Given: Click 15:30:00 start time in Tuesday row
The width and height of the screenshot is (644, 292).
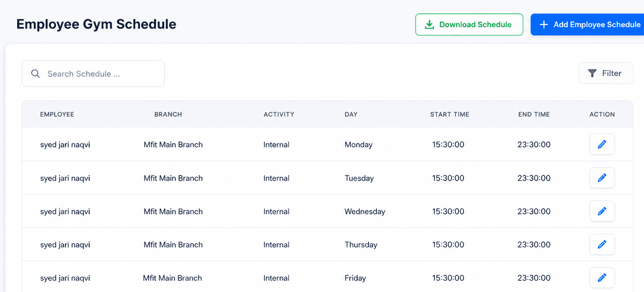Looking at the screenshot, I should tap(448, 178).
